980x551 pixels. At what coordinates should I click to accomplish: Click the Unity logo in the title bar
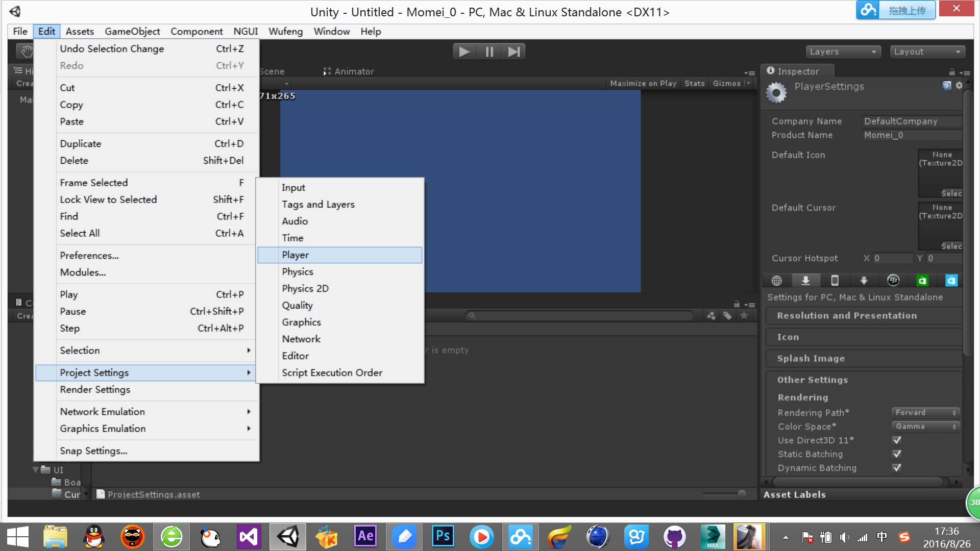pyautogui.click(x=15, y=11)
